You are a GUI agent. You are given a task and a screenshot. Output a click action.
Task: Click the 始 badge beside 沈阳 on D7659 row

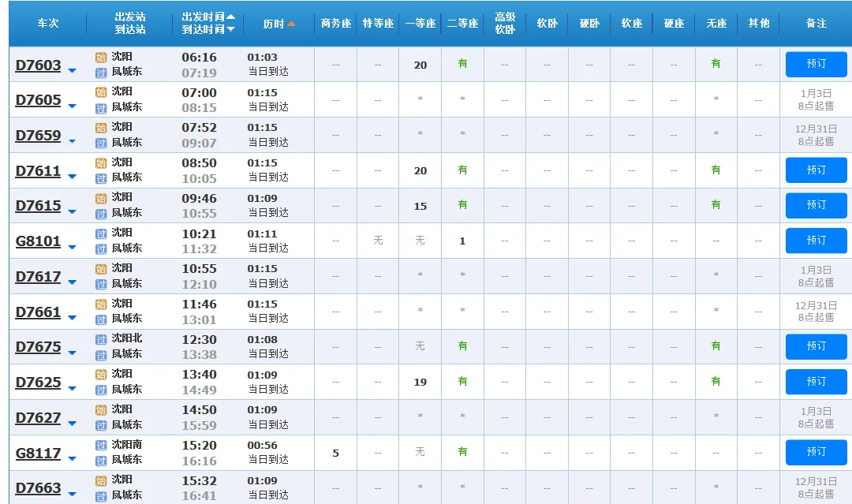101,127
